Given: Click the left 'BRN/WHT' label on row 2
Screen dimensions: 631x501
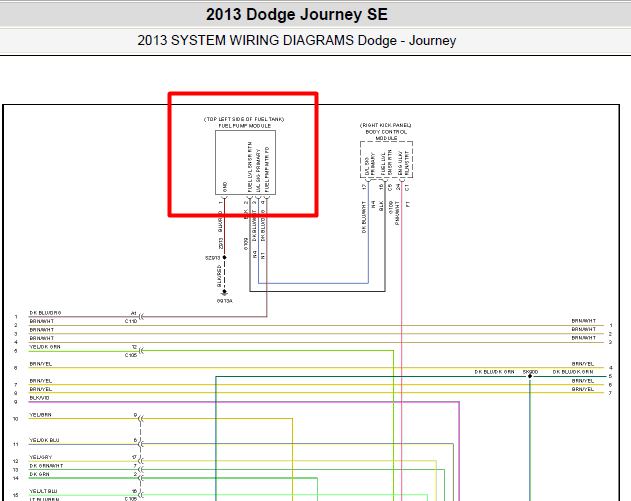Looking at the screenshot, I should [41, 321].
